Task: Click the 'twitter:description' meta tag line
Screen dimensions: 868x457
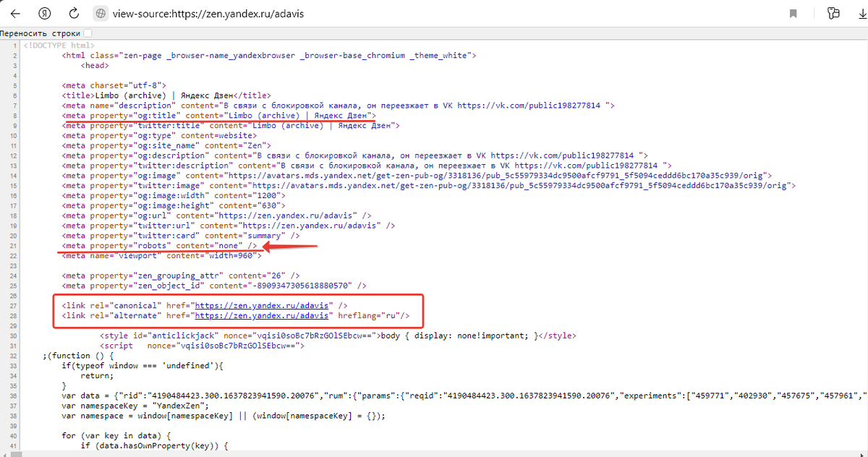Action: [367, 166]
